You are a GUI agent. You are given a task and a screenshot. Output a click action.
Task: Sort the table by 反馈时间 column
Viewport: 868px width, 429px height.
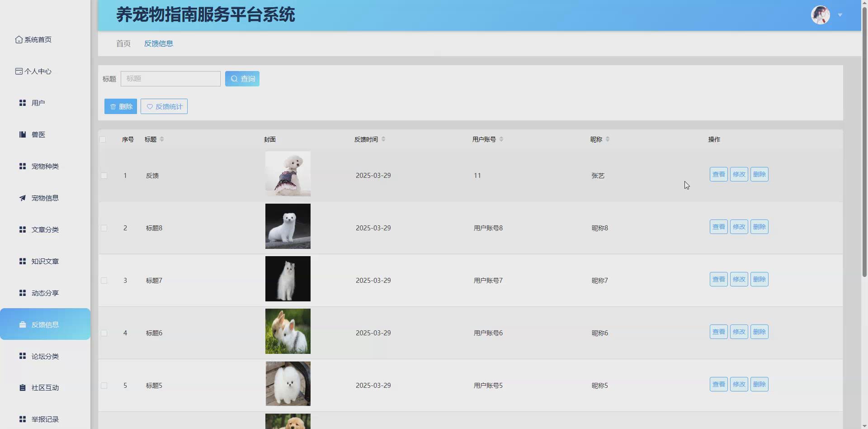coord(383,139)
